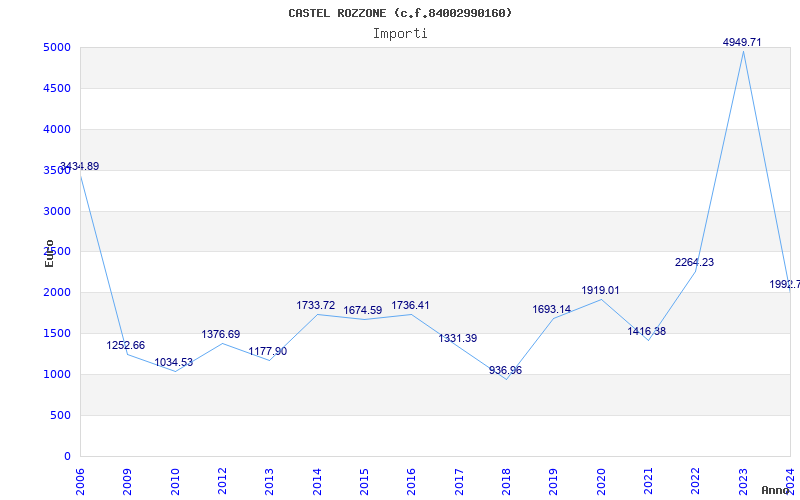Viewport: 800px width, 500px height.
Task: Click the y-axis value 4000
Action: tap(57, 130)
